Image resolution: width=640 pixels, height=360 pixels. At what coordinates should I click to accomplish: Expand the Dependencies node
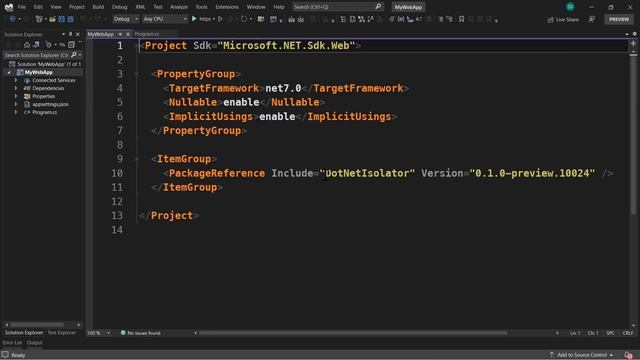click(16, 88)
